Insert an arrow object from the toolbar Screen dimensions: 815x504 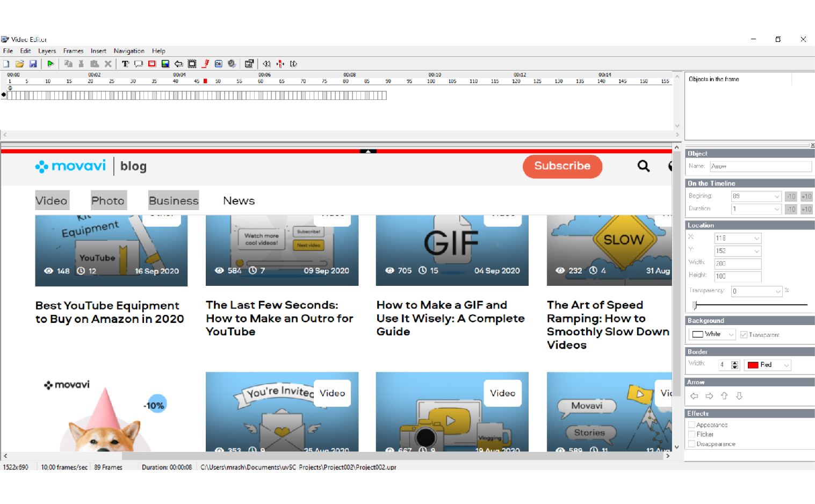[179, 64]
